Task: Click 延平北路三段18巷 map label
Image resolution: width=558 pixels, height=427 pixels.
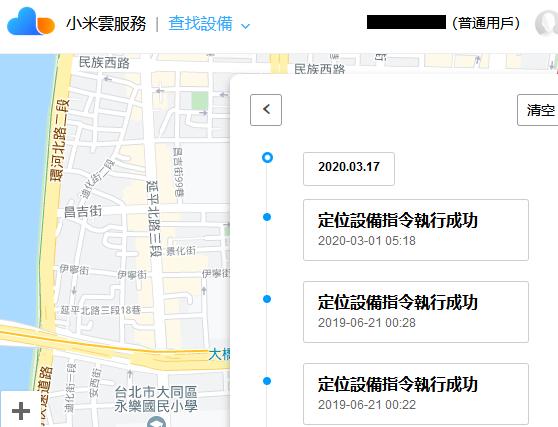Action: click(100, 310)
